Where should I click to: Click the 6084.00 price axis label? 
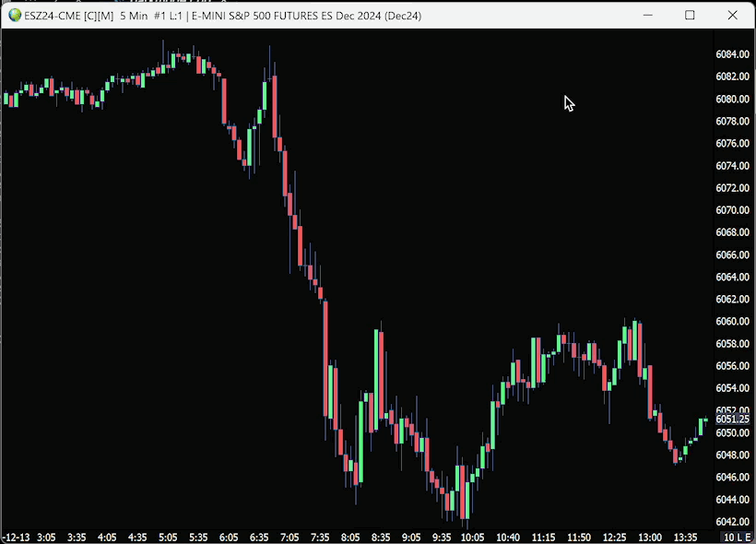click(732, 54)
